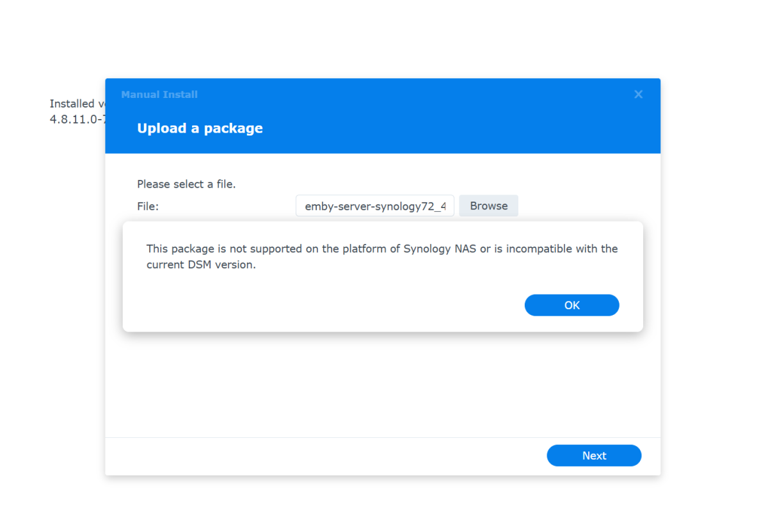Click the Installed version text behind the dialog
The height and width of the screenshot is (532, 768).
tap(77, 104)
